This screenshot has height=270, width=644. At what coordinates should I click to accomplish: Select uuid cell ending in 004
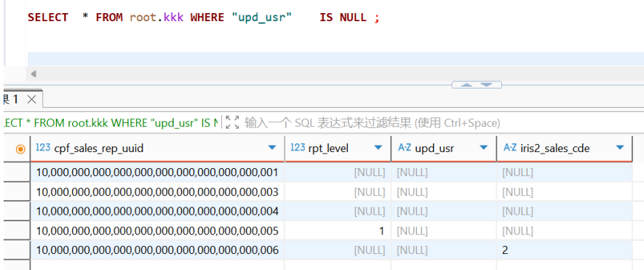pyautogui.click(x=157, y=211)
